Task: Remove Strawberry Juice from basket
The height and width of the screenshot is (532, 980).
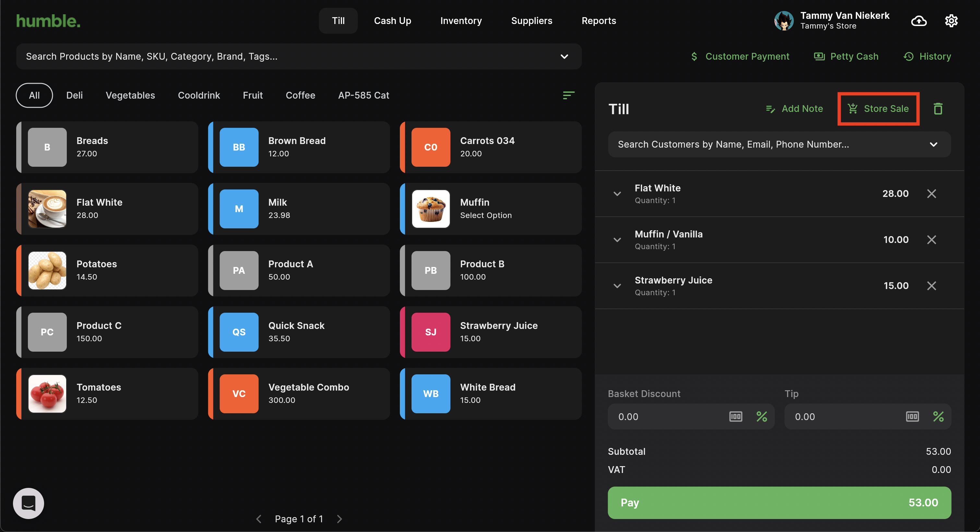Action: pos(931,286)
